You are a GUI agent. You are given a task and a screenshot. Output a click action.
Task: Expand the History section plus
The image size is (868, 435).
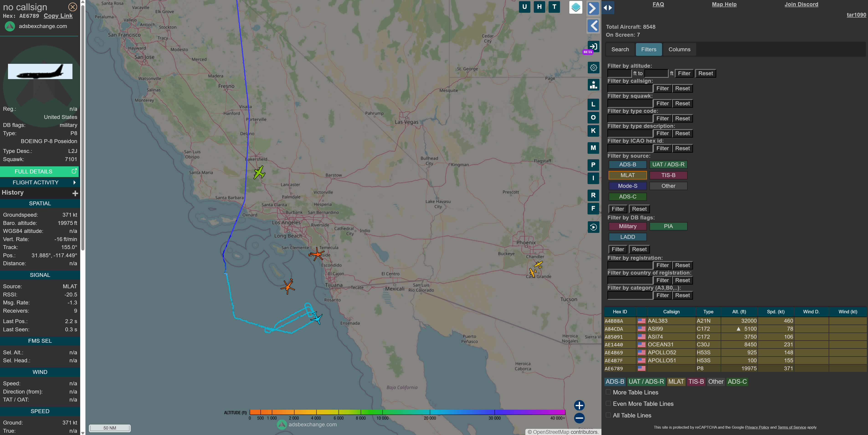(75, 193)
